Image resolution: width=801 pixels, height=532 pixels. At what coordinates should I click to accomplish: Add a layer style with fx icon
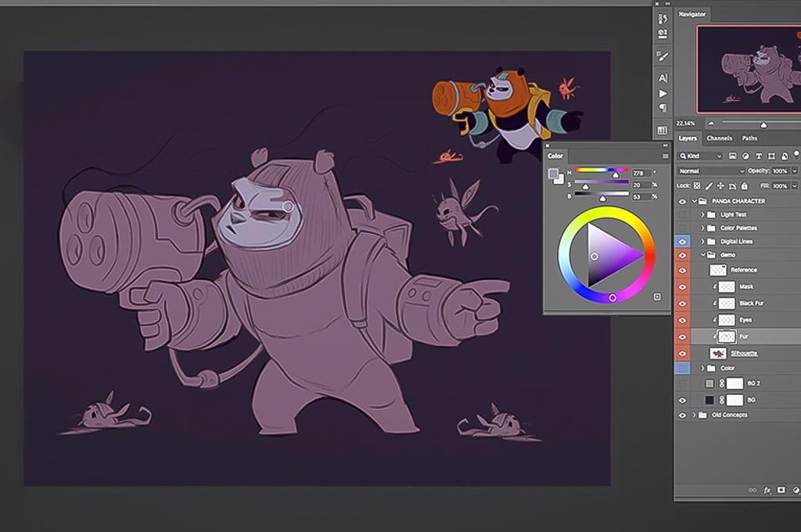(767, 490)
